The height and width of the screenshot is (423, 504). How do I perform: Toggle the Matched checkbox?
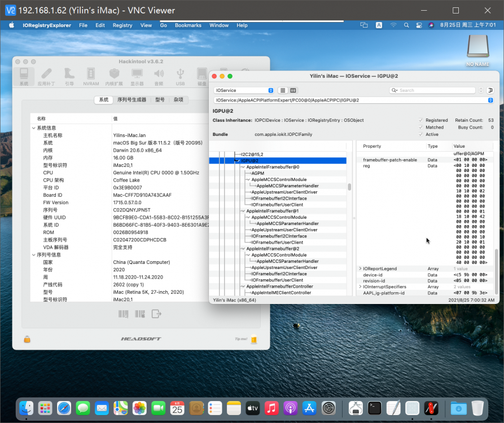point(420,127)
